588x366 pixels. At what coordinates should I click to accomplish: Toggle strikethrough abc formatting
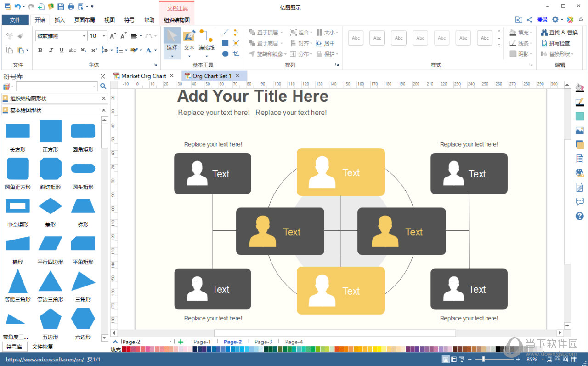[x=72, y=50]
